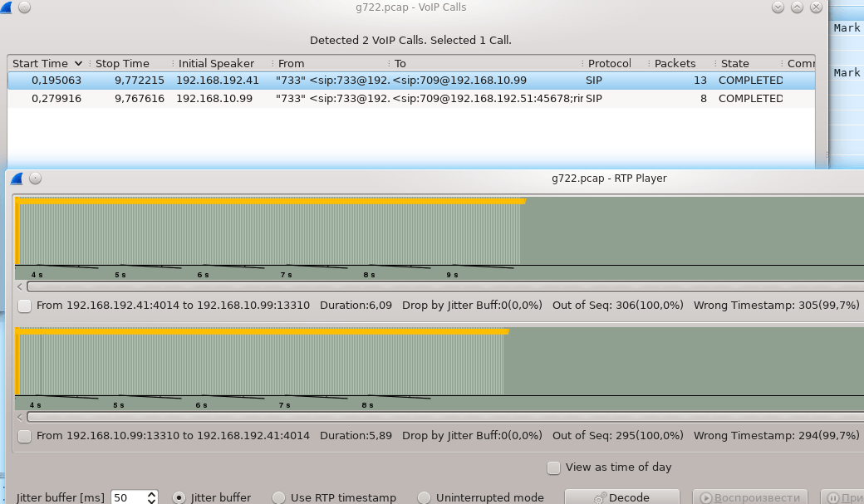Click Wrong Timestamp: 294(99,7%) text
Image resolution: width=864 pixels, height=504 pixels.
pos(777,436)
